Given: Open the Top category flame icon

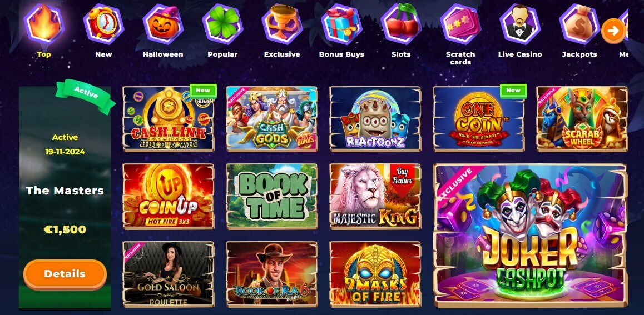Looking at the screenshot, I should (x=44, y=24).
